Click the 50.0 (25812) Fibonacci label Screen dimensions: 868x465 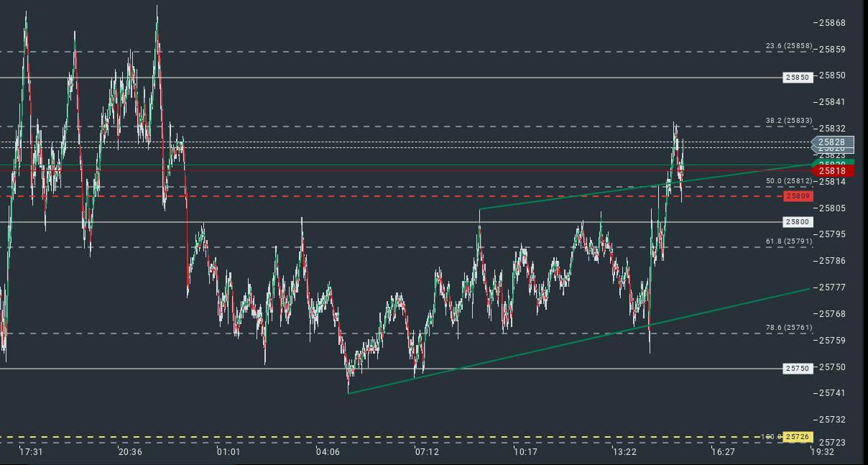pyautogui.click(x=789, y=181)
